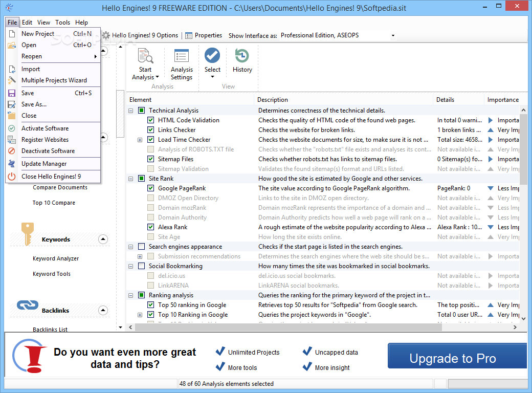Screen dimensions: 532x393
Task: Click the Save As icon
Action: 12,104
